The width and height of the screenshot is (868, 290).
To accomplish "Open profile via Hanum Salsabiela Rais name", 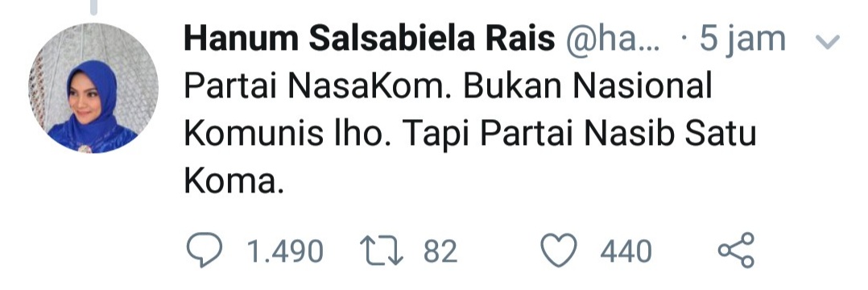I will coord(370,39).
